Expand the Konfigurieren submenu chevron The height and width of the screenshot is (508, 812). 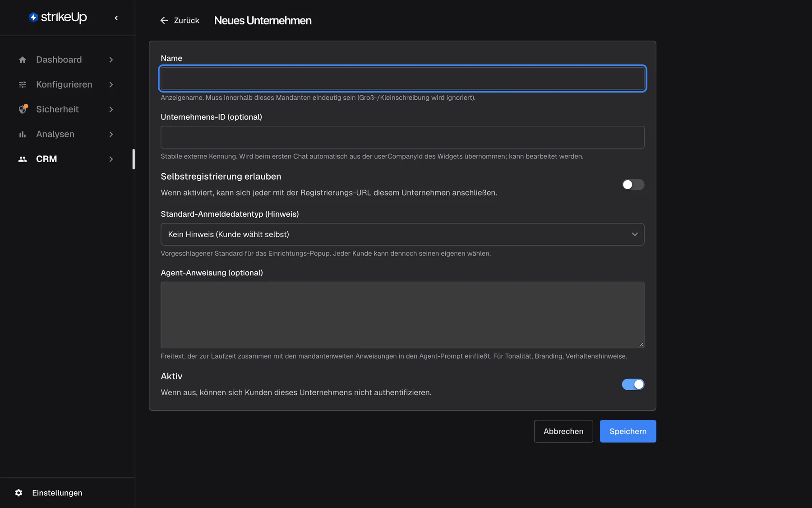click(x=111, y=84)
